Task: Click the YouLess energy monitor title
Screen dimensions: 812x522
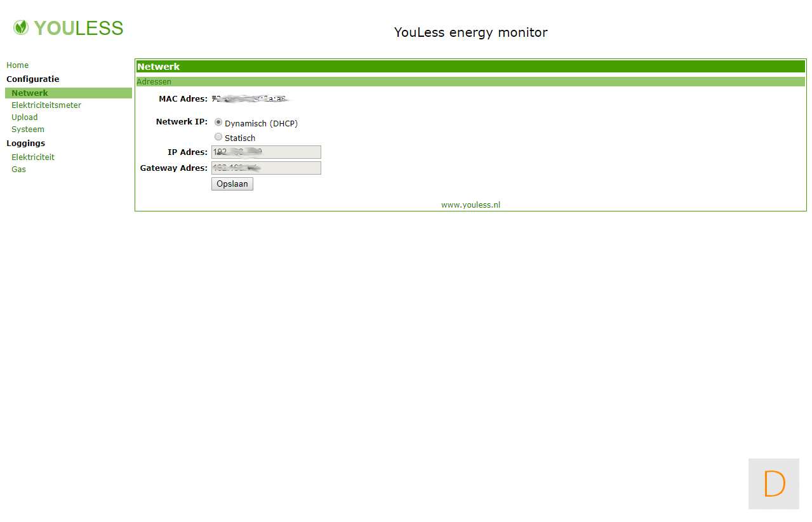Action: click(x=470, y=32)
